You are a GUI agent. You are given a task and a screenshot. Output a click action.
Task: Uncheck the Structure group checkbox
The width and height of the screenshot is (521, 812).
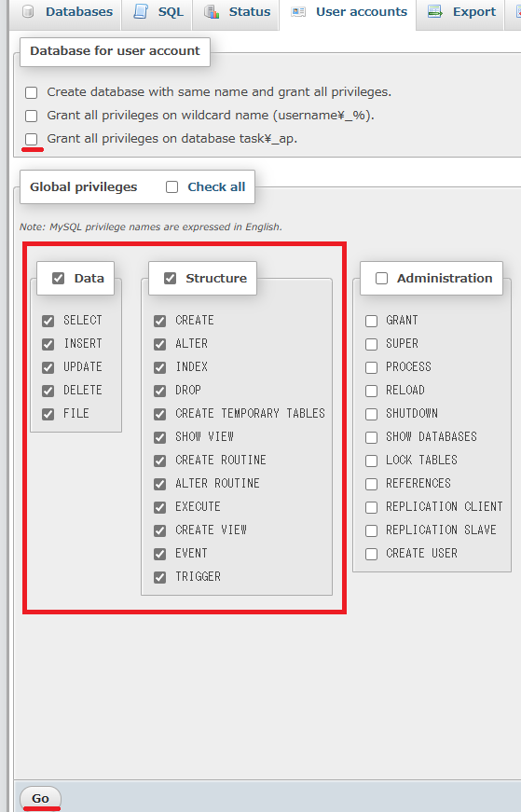pyautogui.click(x=171, y=279)
